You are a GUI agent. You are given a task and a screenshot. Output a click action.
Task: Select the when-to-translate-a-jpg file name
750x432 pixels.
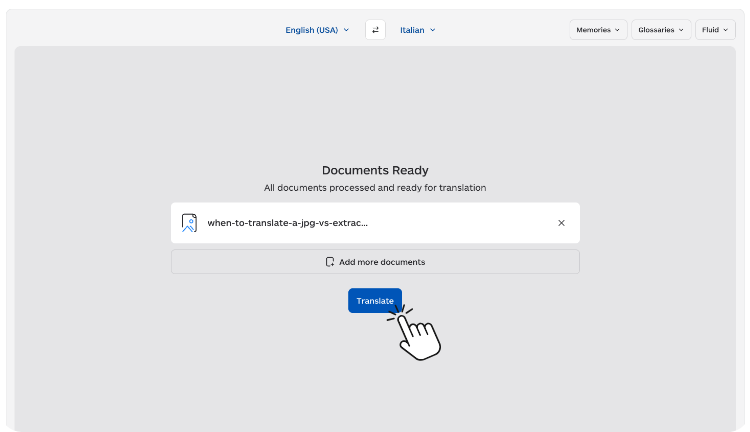287,223
